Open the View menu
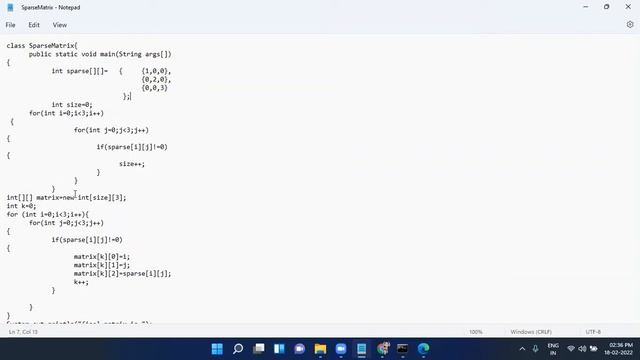This screenshot has width=640, height=360. pyautogui.click(x=60, y=25)
